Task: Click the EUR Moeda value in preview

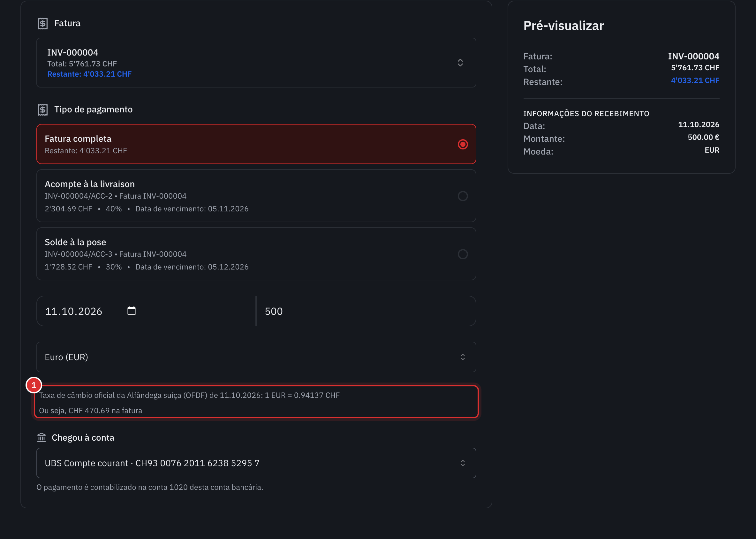Action: 712,150
